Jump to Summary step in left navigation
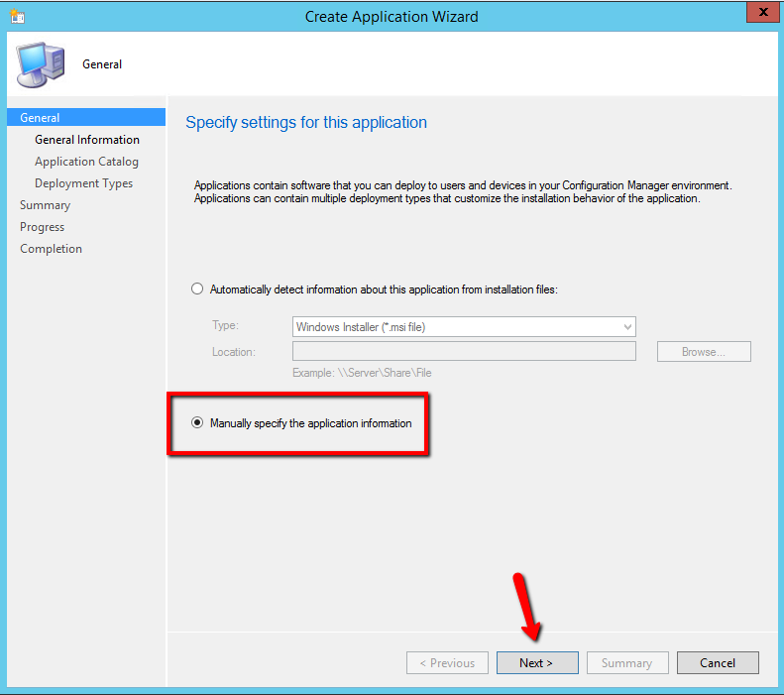 (45, 205)
